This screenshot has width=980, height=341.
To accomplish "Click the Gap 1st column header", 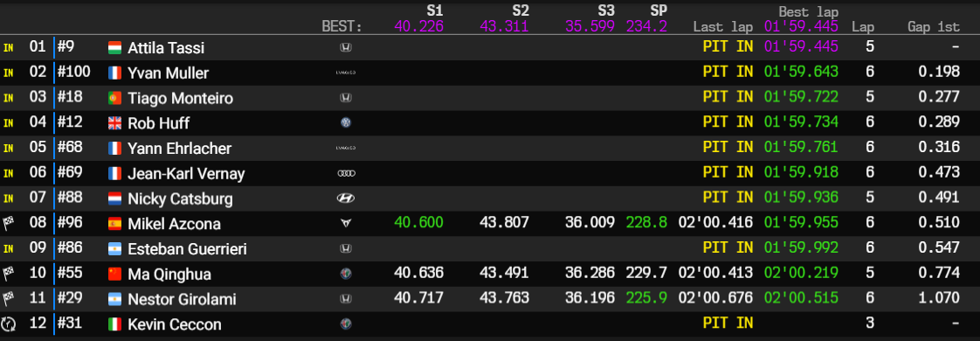I will click(x=934, y=27).
